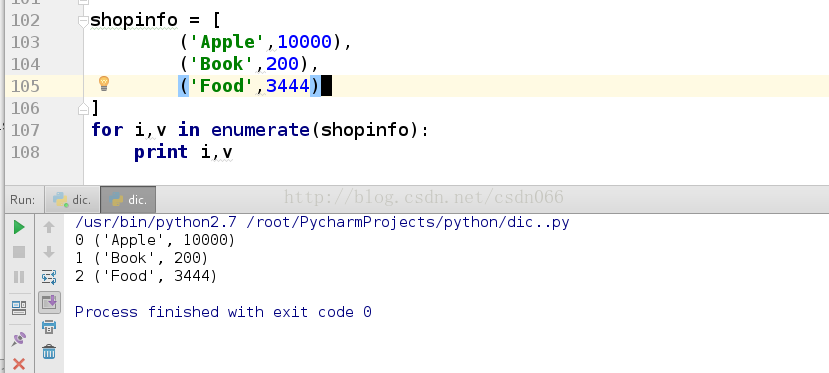Click the shopinfo variable name on line 102
The height and width of the screenshot is (373, 829).
click(x=134, y=20)
